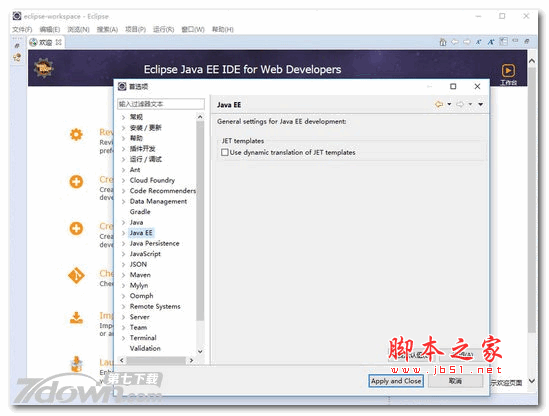Select Team preferences item

pos(138,327)
